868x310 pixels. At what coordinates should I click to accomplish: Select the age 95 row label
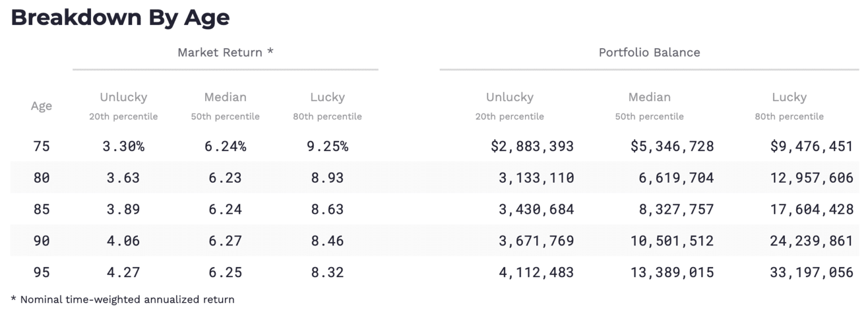41,272
